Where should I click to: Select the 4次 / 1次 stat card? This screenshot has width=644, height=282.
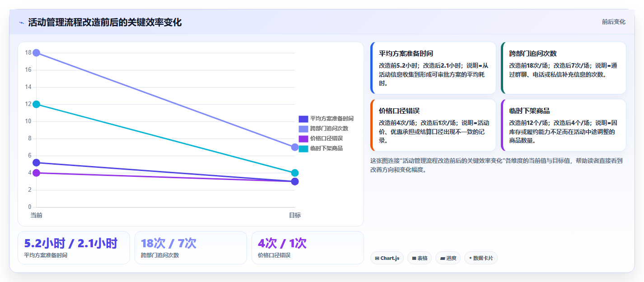coord(308,248)
